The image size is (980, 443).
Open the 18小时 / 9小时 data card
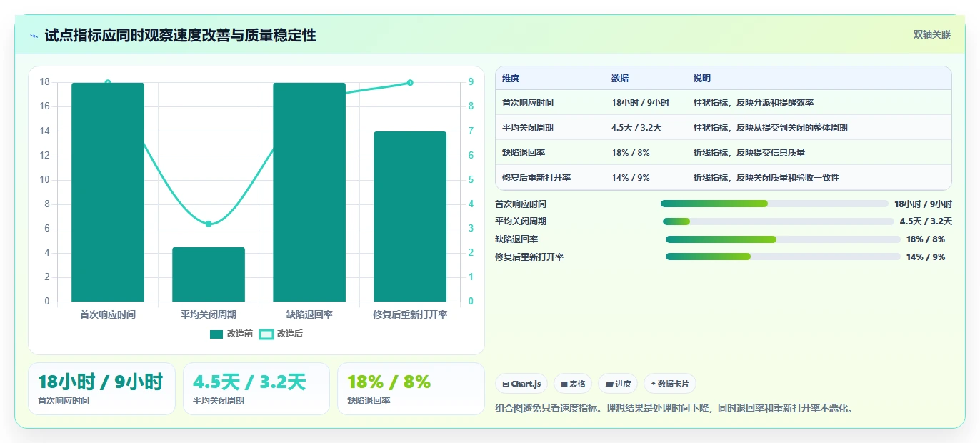101,389
